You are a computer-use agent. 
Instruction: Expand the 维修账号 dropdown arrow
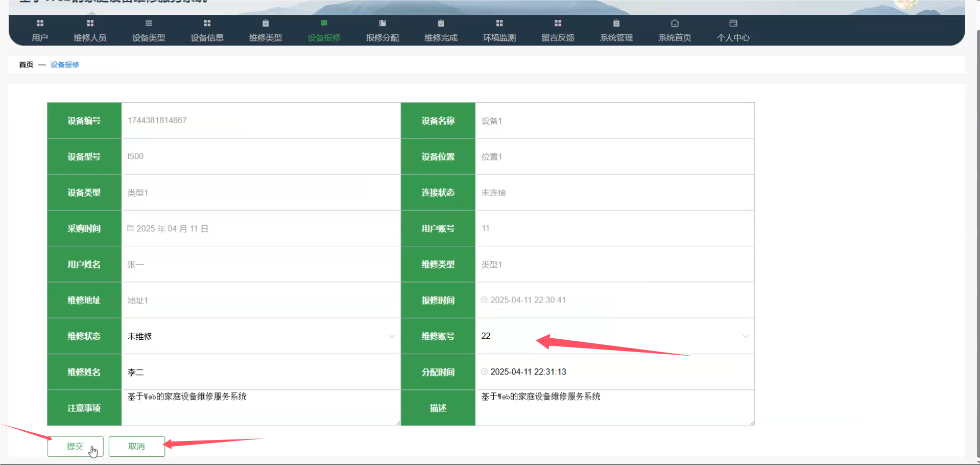tap(746, 336)
